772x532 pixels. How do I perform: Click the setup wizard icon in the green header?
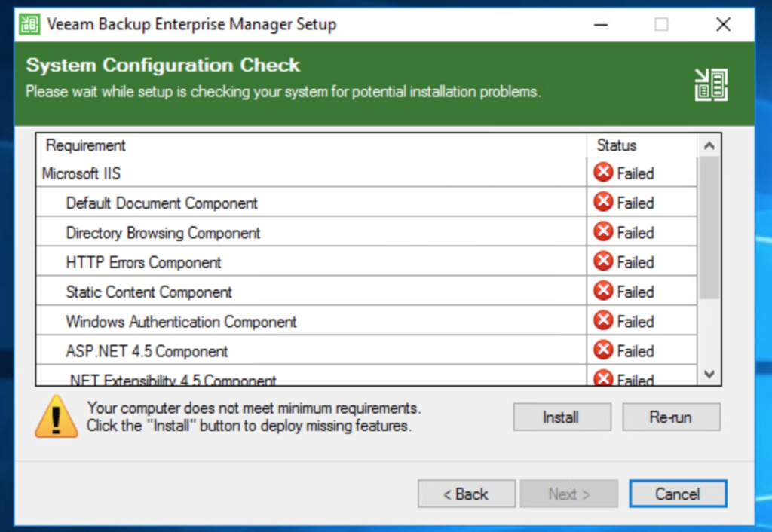point(711,84)
